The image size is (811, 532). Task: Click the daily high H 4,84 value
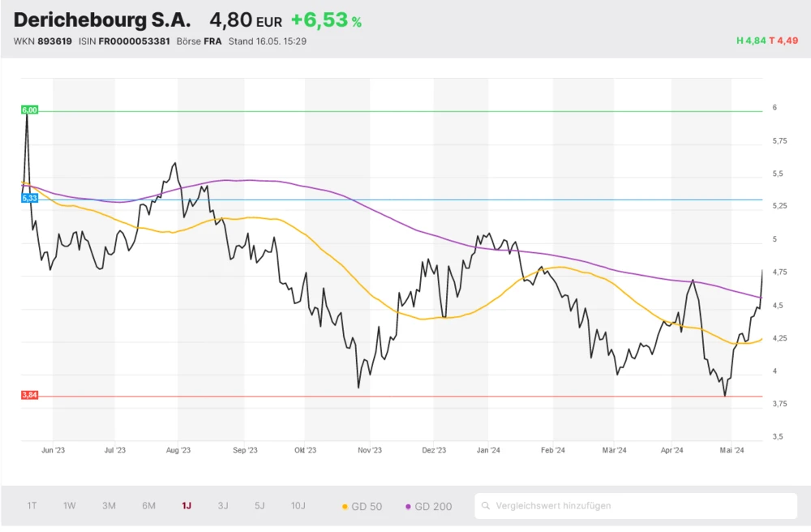coord(751,41)
